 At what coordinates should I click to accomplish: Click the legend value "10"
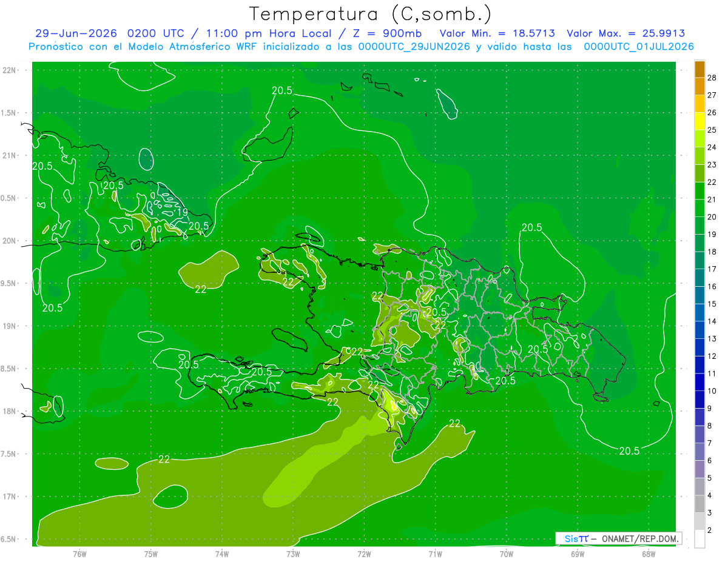click(x=712, y=391)
